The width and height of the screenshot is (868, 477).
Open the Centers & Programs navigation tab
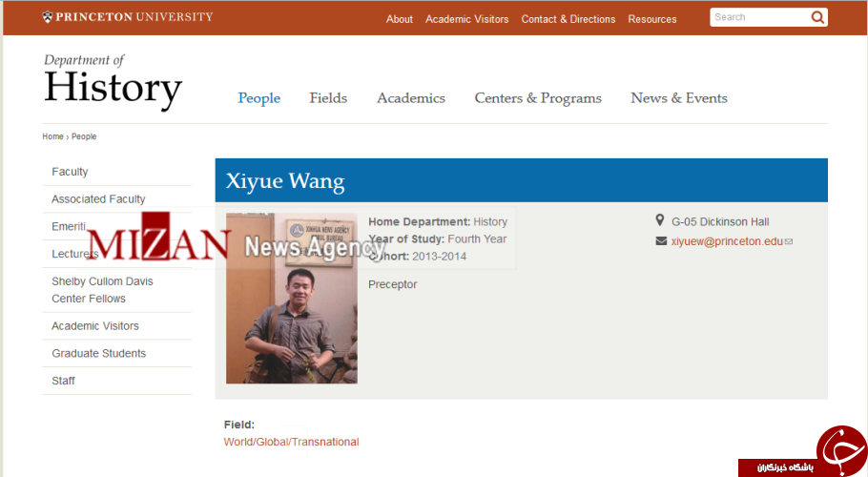538,98
